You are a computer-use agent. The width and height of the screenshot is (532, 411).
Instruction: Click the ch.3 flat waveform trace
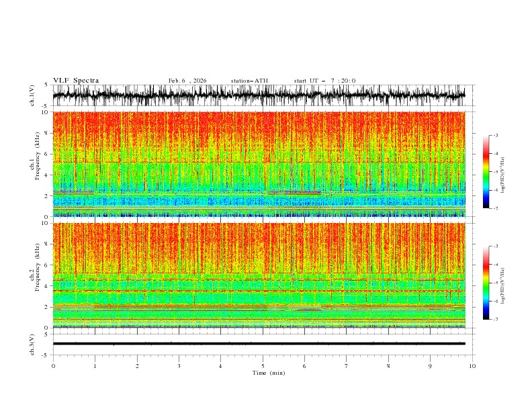click(259, 344)
